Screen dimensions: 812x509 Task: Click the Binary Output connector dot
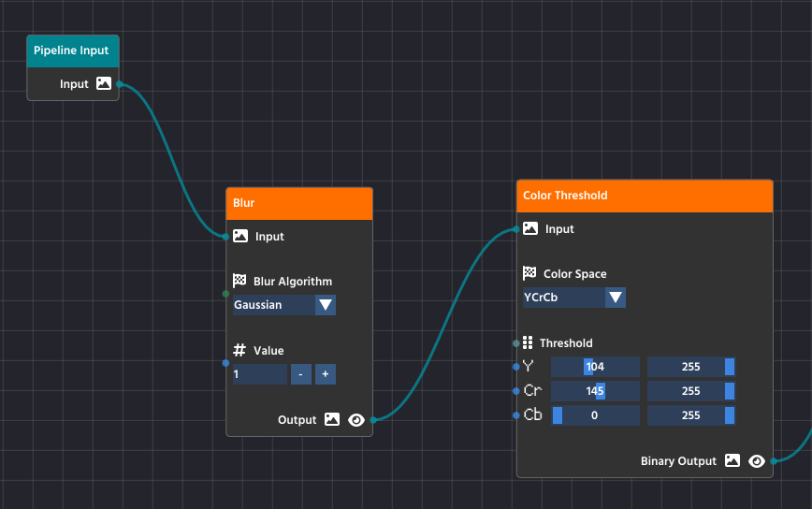click(774, 461)
